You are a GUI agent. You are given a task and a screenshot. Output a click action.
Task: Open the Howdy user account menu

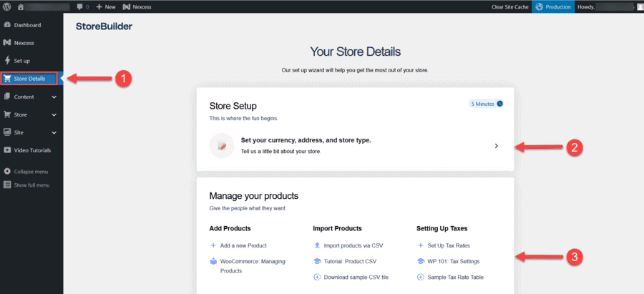click(x=610, y=7)
